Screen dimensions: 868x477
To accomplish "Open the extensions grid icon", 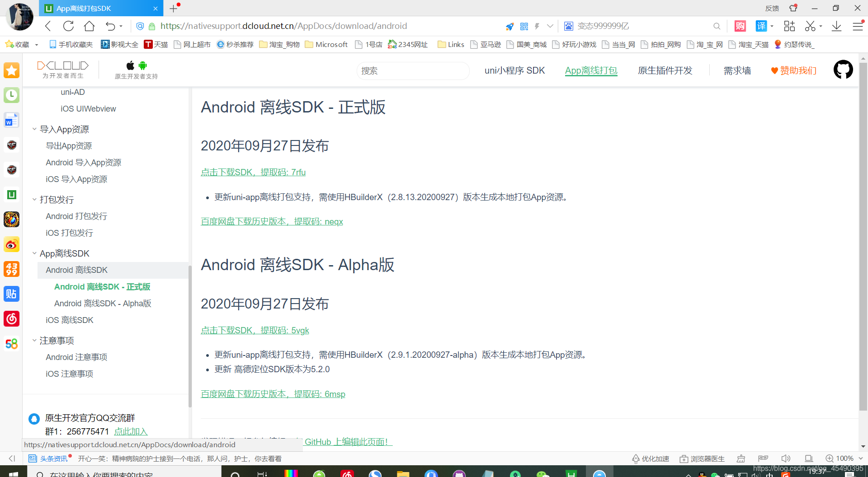I will pos(789,26).
